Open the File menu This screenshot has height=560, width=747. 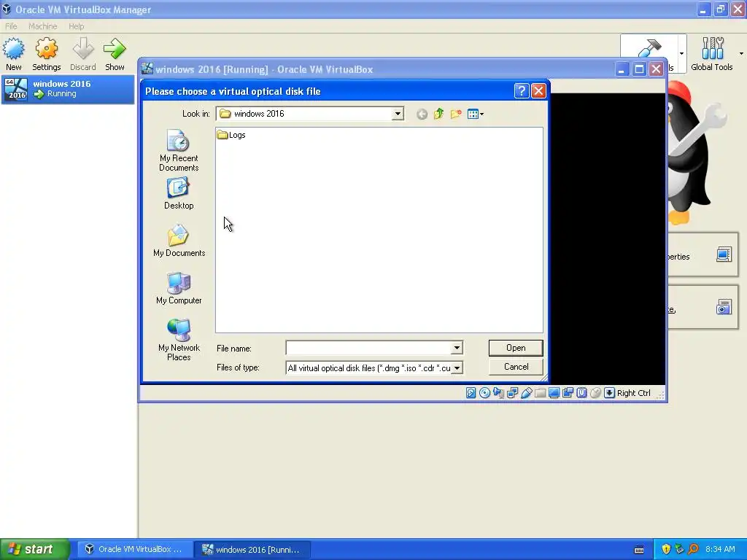click(x=11, y=26)
